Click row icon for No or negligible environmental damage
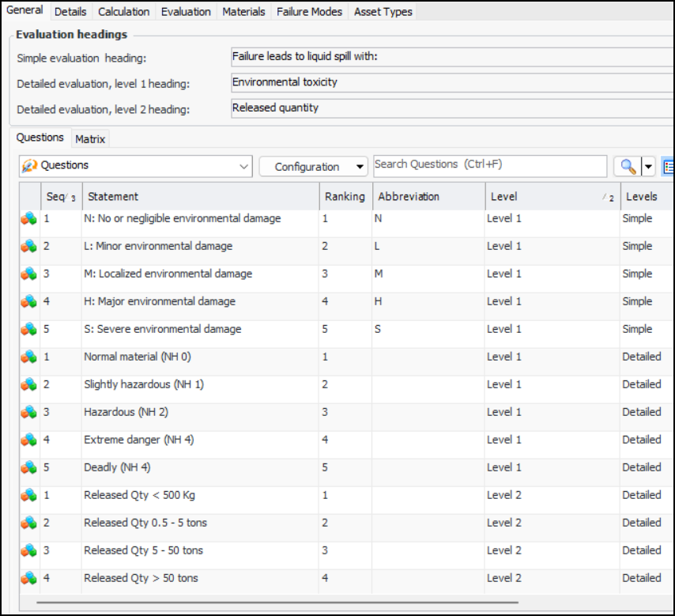675x616 pixels. coord(29,219)
